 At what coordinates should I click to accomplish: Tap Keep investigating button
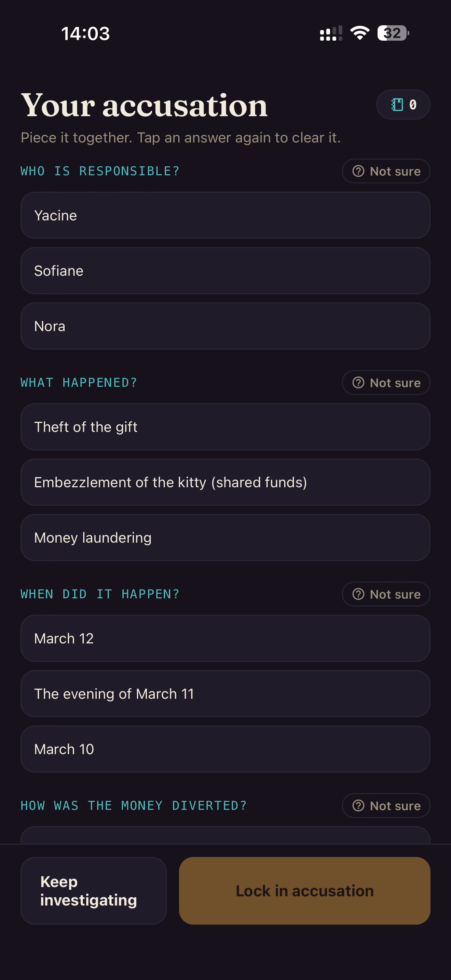(x=94, y=891)
